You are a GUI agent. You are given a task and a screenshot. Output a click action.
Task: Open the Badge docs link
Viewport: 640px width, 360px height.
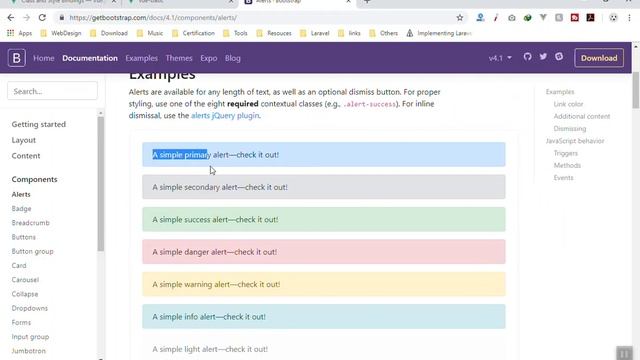tap(21, 209)
